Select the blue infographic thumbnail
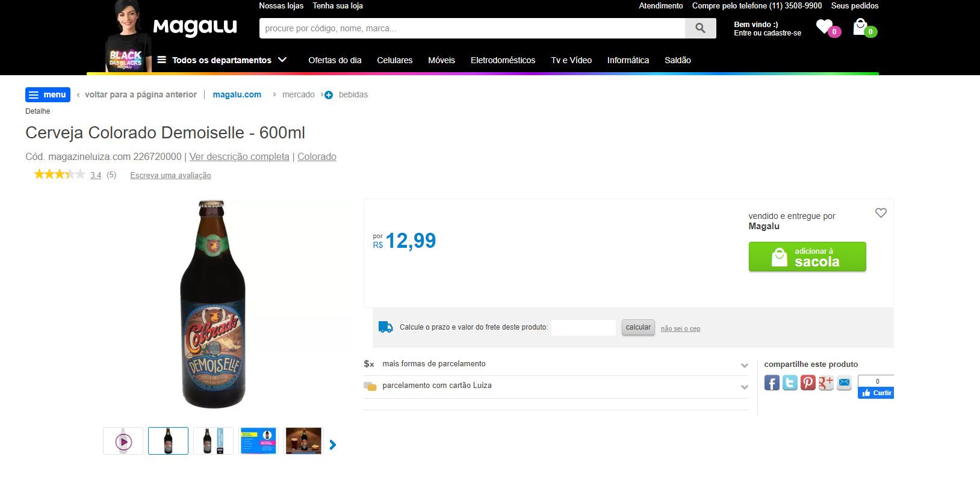Image resolution: width=980 pixels, height=483 pixels. (258, 441)
